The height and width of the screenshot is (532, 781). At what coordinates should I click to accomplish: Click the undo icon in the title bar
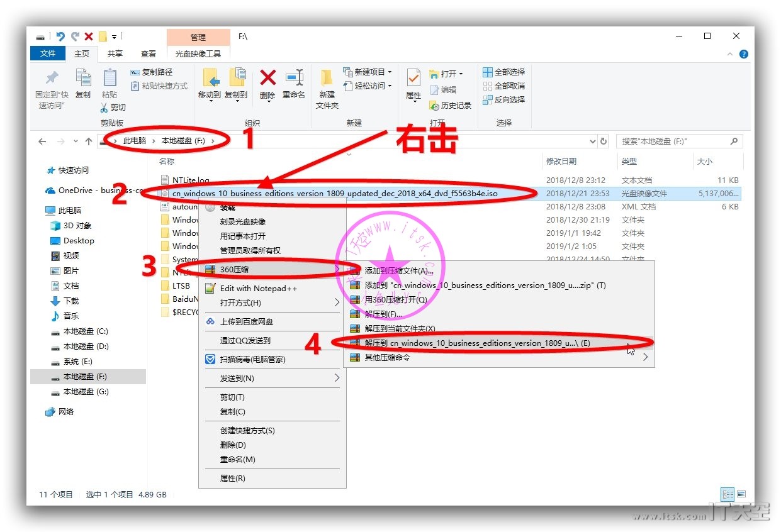tap(60, 36)
